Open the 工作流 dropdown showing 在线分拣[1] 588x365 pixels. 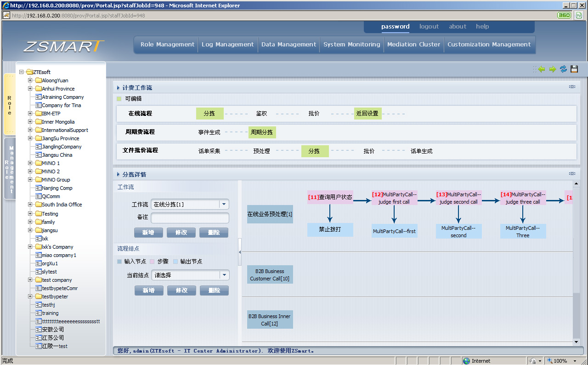pos(224,205)
